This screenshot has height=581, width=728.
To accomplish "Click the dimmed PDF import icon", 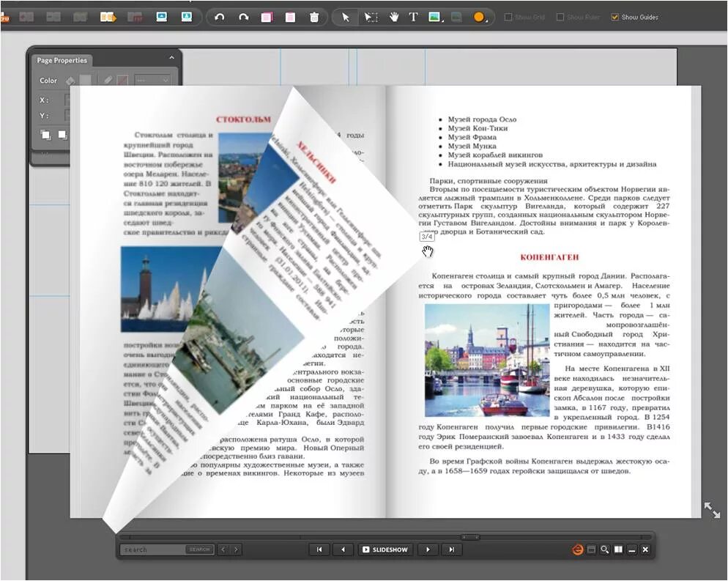I will click(135, 18).
